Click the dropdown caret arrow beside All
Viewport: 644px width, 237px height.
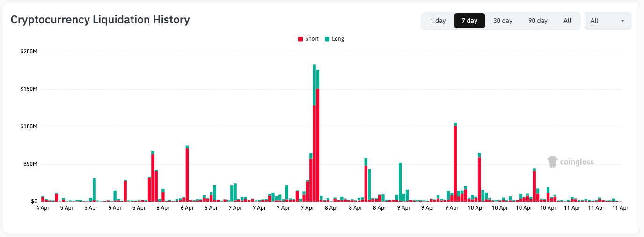622,21
